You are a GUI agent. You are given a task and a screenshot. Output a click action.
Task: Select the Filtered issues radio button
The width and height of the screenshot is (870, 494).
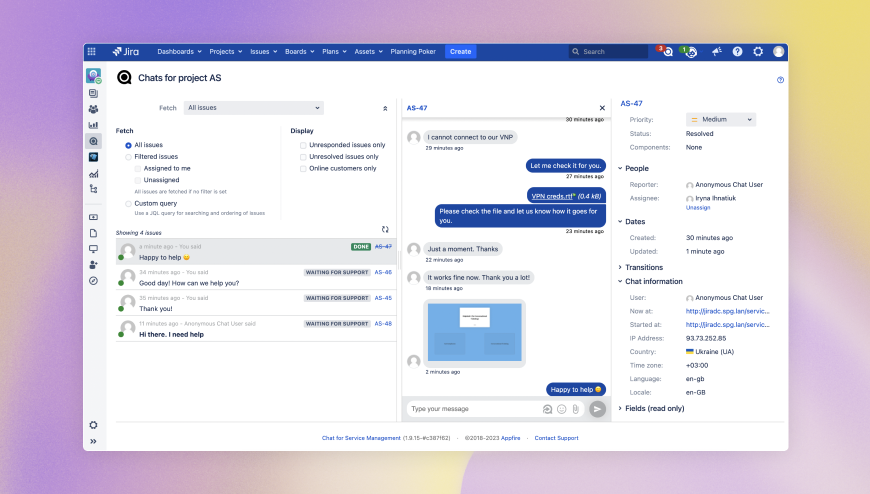pyautogui.click(x=128, y=157)
